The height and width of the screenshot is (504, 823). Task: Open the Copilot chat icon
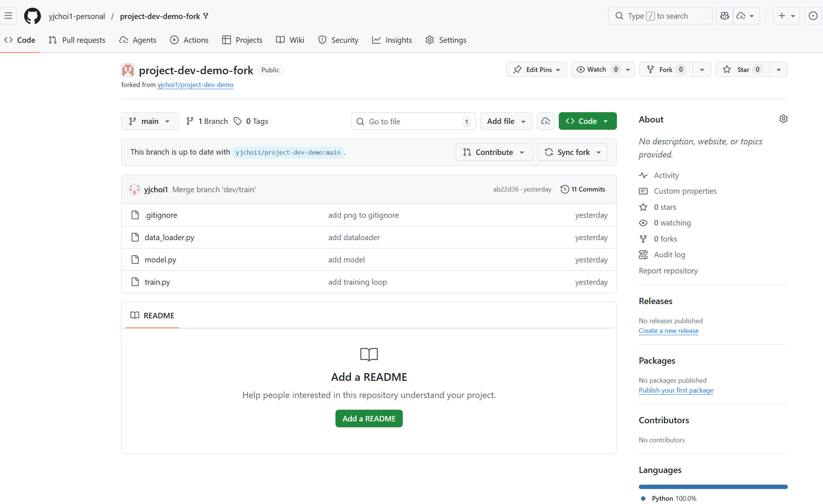(724, 16)
